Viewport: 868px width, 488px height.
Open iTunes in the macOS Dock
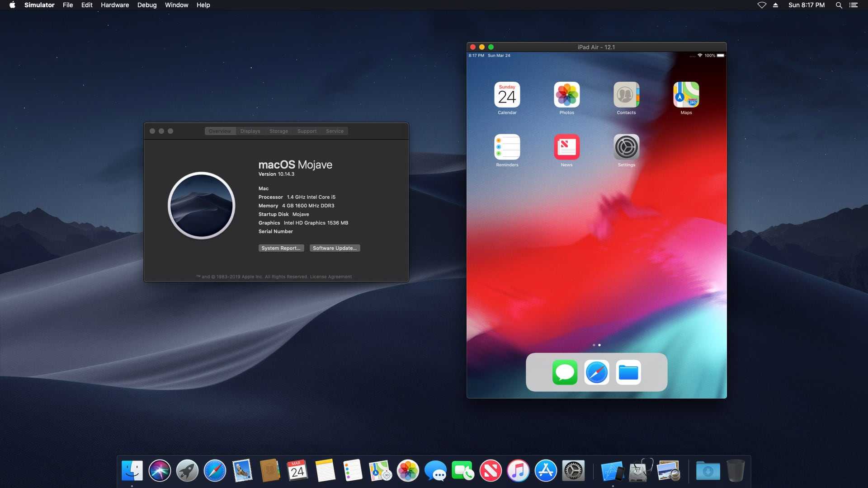click(518, 471)
